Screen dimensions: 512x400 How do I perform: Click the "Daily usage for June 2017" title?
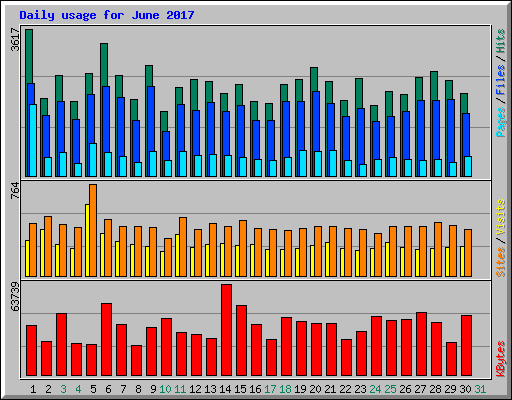pyautogui.click(x=107, y=15)
